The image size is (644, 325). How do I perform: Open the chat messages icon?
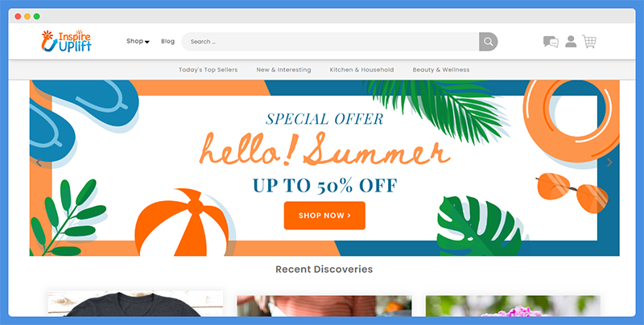(x=551, y=42)
